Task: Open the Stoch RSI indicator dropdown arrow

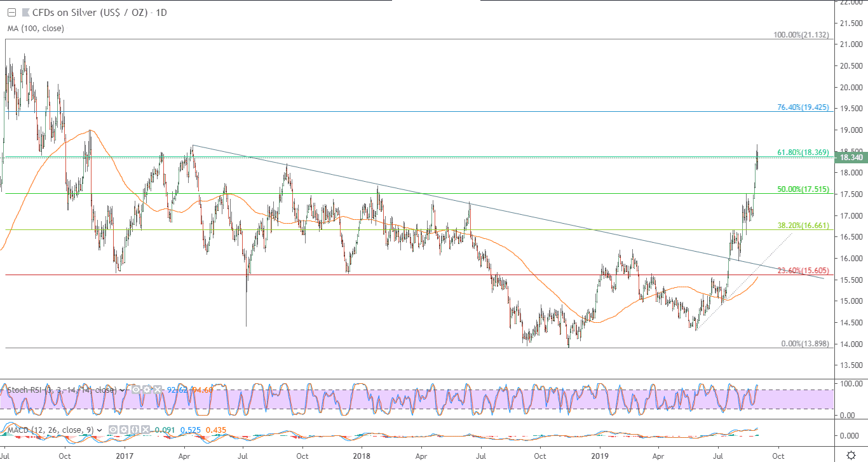Action: coord(121,389)
